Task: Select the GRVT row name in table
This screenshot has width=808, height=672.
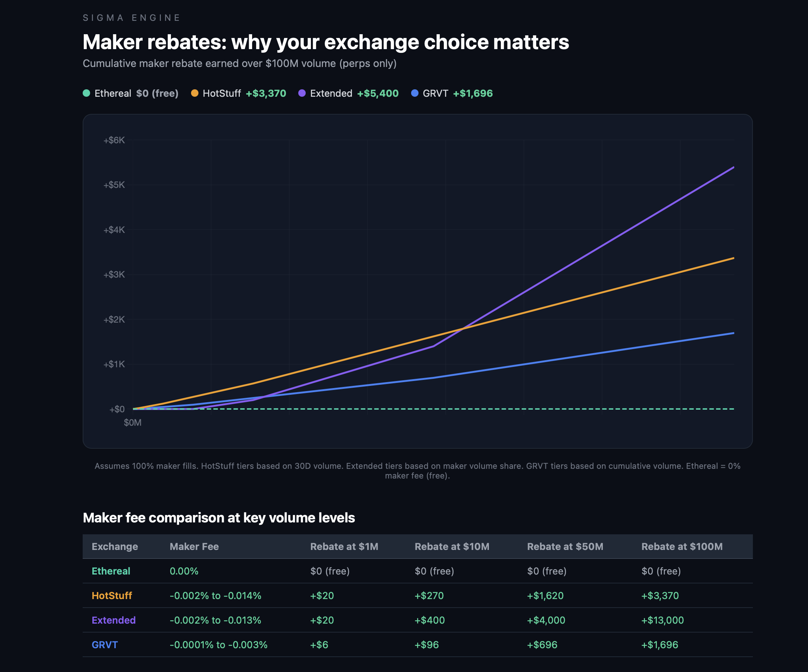Action: pos(105,645)
